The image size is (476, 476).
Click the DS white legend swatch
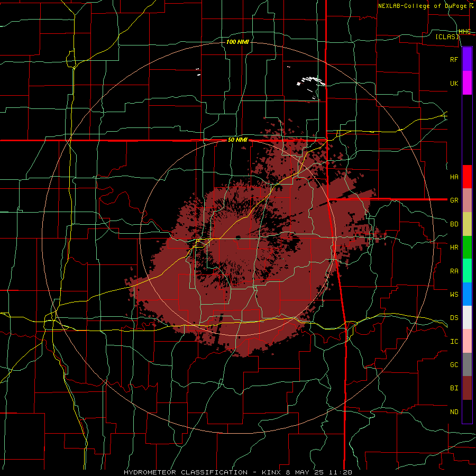click(467, 317)
